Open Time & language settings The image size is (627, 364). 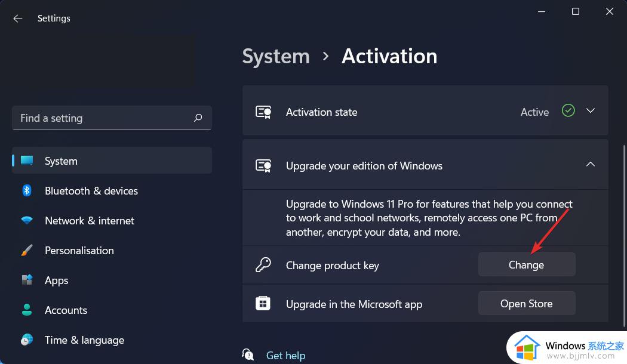click(112, 340)
